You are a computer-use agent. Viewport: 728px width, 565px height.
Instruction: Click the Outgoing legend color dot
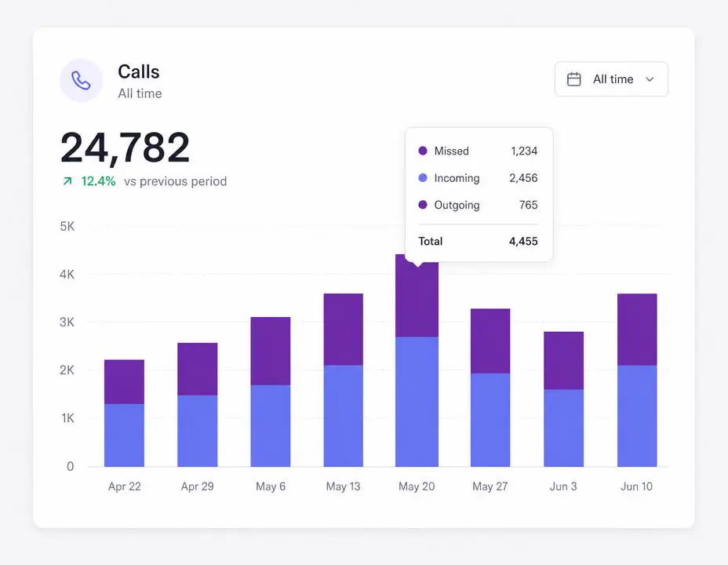click(x=423, y=204)
